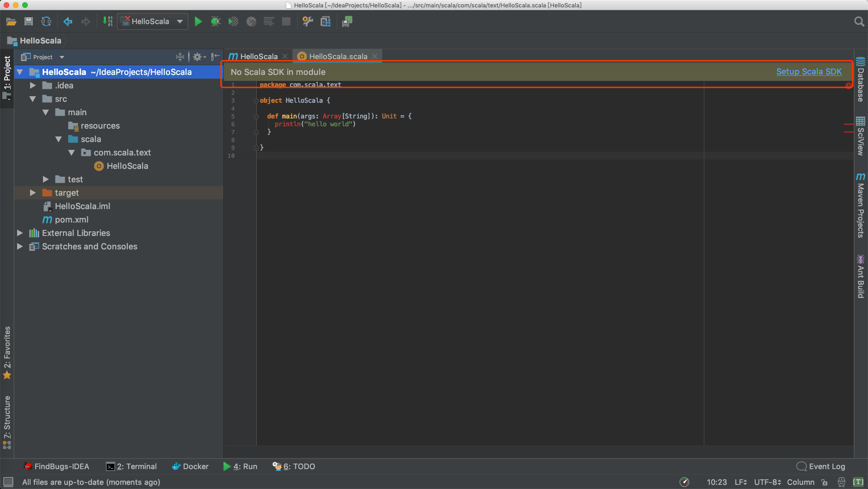
Task: Expand the target folder
Action: 33,193
